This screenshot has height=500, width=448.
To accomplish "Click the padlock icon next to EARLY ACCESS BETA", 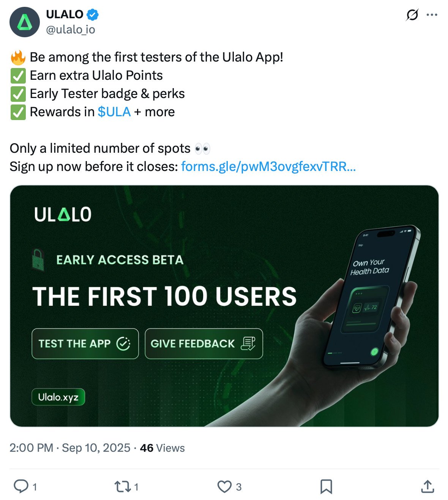I will [38, 260].
